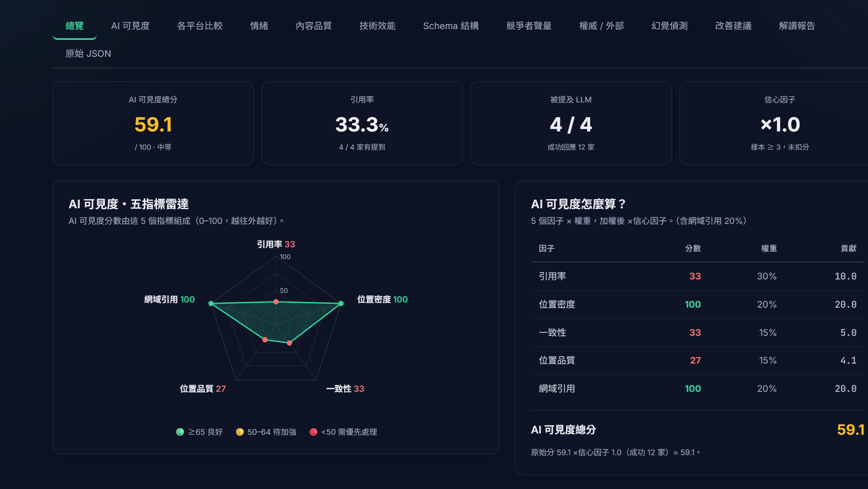Select the 位置密度 table row label
Image resolution: width=868 pixels, height=489 pixels.
pyautogui.click(x=557, y=305)
